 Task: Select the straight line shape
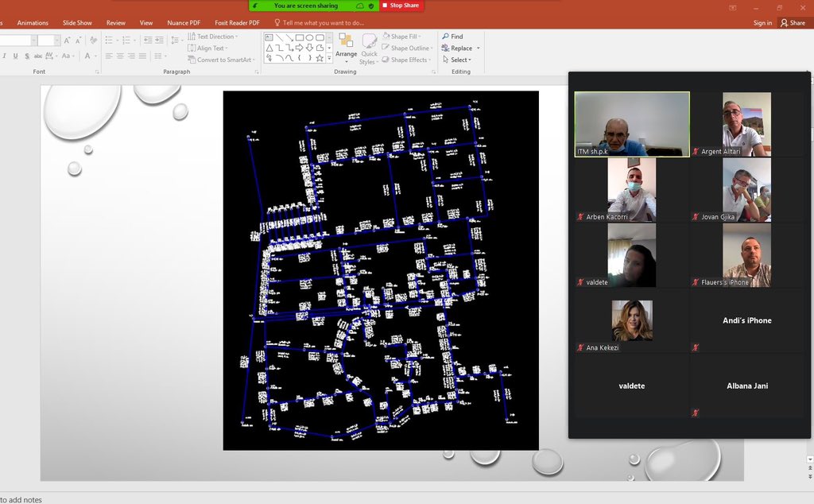[x=279, y=37]
